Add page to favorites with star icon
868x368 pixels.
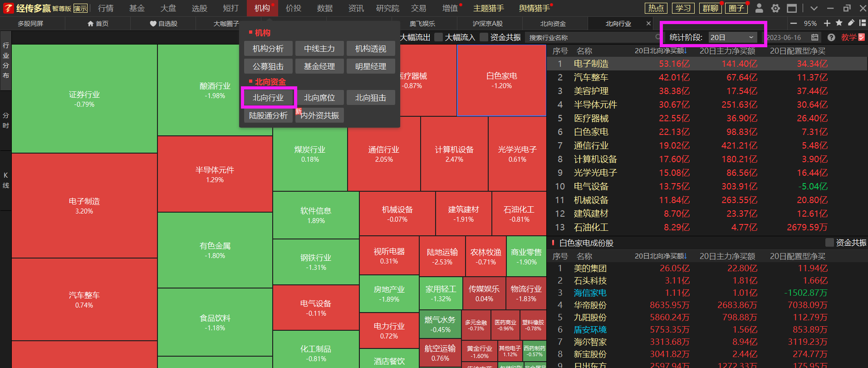839,23
